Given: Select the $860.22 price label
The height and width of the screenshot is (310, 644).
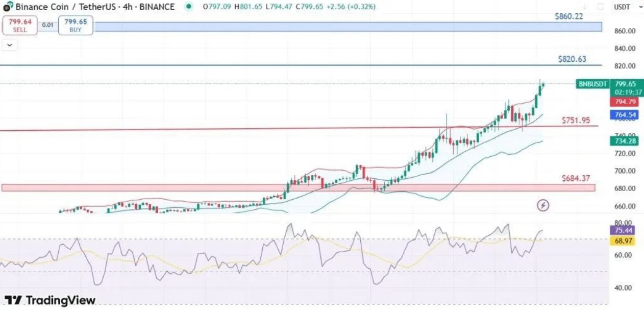Looking at the screenshot, I should tap(569, 16).
